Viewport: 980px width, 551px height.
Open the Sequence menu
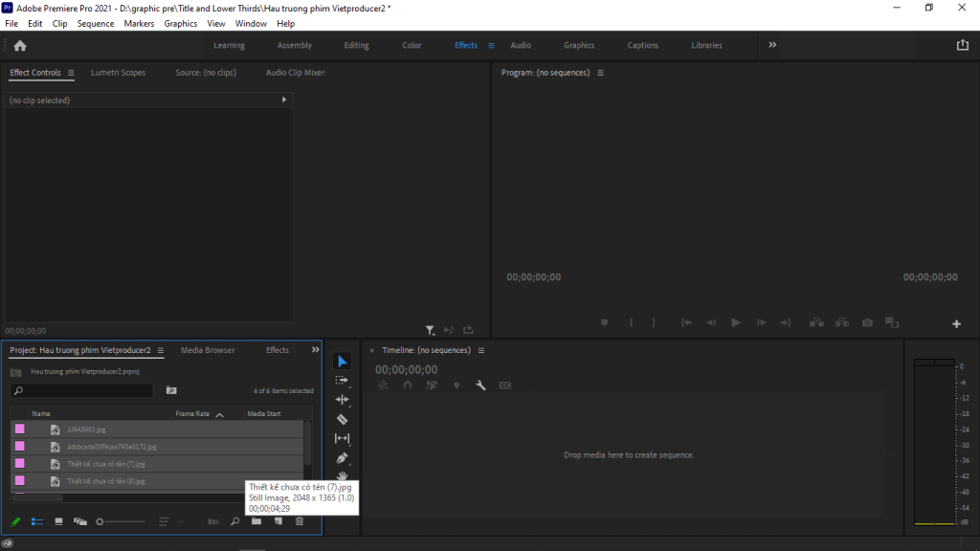96,23
